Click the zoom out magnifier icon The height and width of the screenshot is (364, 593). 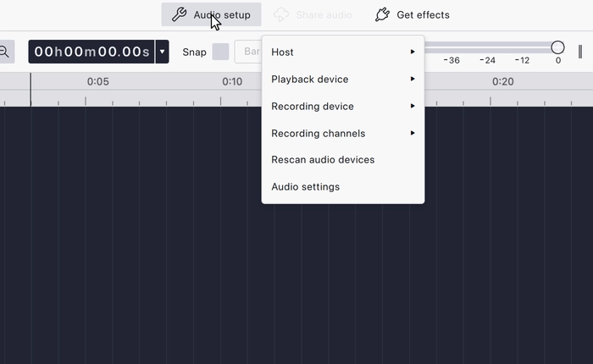click(3, 52)
